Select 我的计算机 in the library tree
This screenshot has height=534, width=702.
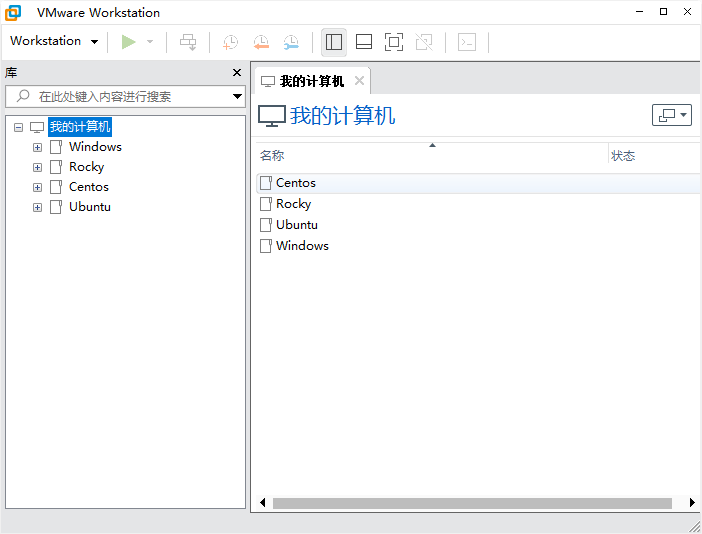coord(80,127)
